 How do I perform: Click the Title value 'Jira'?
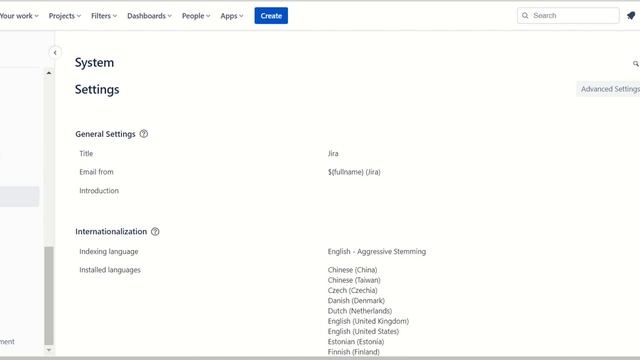(x=333, y=153)
